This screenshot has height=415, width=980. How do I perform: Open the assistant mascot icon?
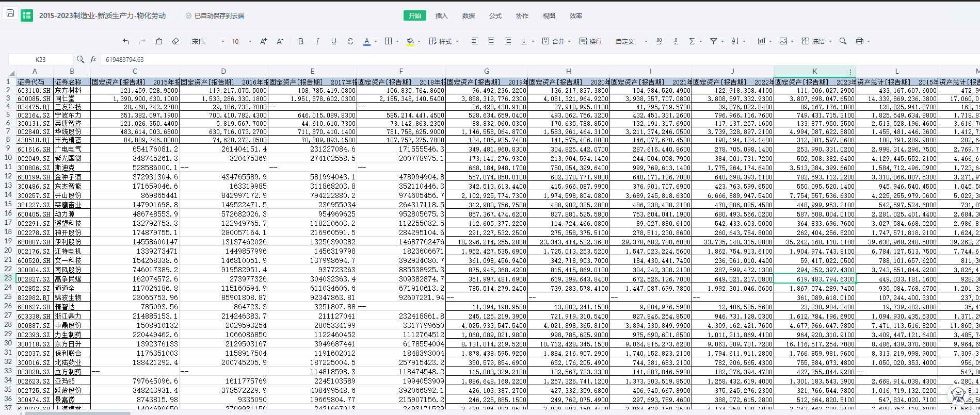click(958, 394)
